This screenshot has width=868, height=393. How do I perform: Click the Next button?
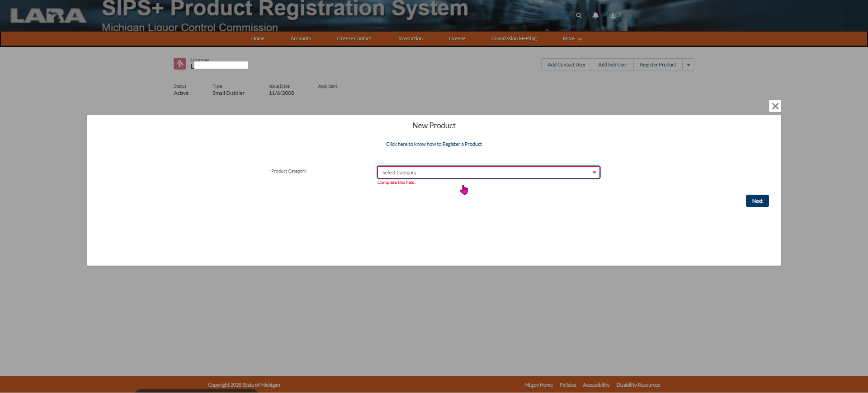[757, 201]
